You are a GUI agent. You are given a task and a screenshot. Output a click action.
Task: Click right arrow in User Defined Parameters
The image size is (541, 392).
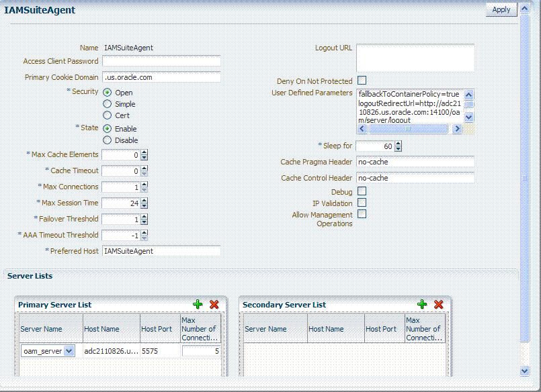[x=457, y=129]
